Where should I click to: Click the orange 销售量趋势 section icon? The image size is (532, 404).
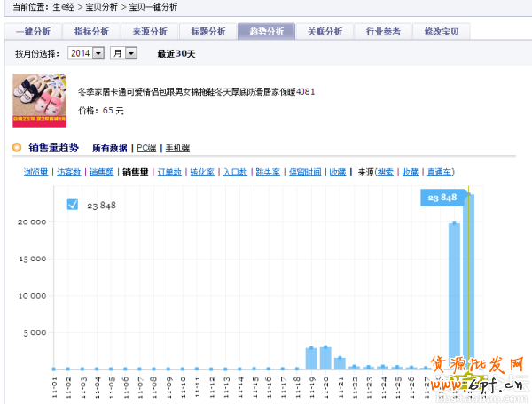coord(16,147)
